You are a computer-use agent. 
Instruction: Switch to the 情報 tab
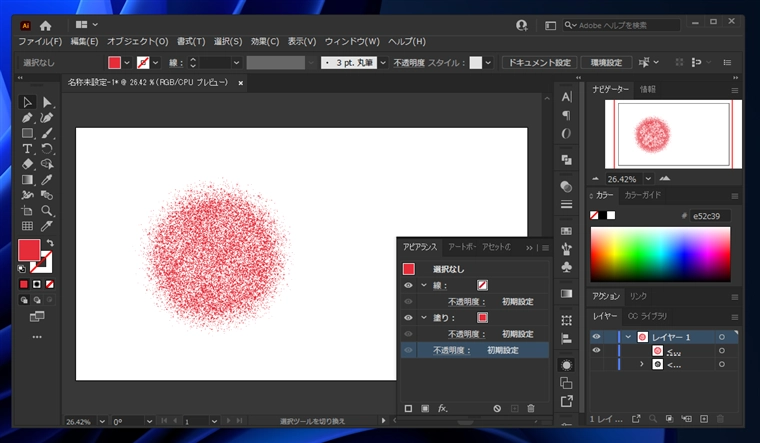click(x=648, y=89)
